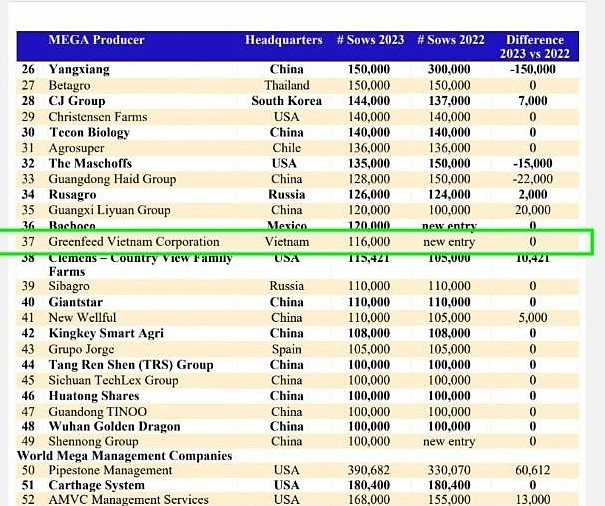
Task: Select the 180,400 Sows 2023 value
Action: [x=369, y=485]
